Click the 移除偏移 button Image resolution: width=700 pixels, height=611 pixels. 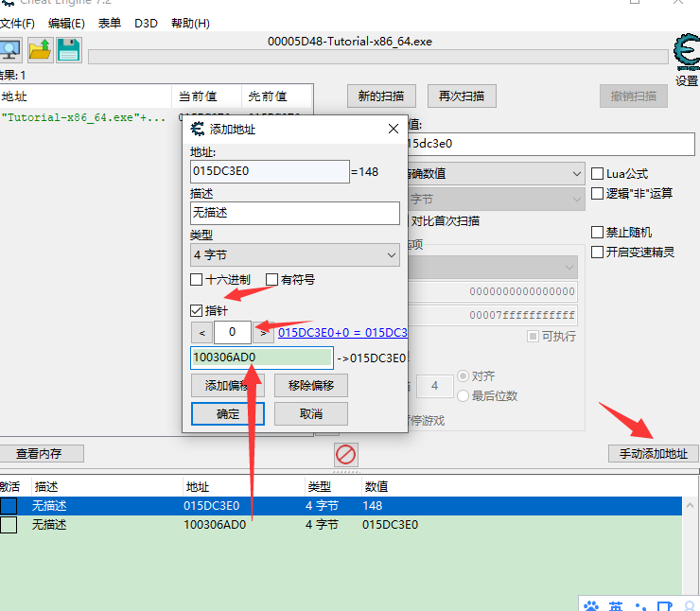click(310, 385)
